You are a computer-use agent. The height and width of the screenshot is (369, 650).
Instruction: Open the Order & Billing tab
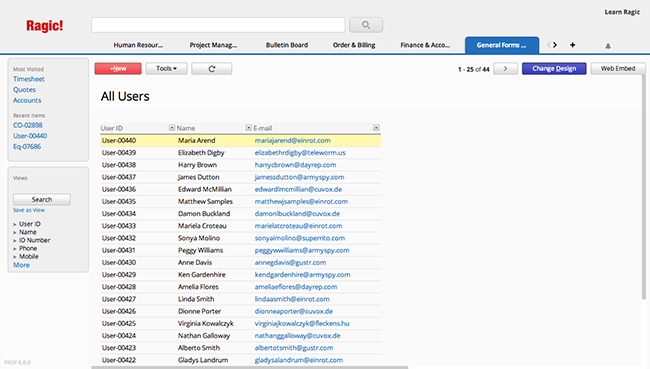pos(354,45)
